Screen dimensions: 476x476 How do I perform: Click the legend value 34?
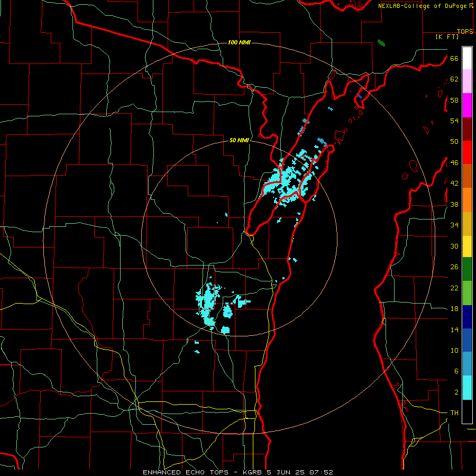pos(454,225)
